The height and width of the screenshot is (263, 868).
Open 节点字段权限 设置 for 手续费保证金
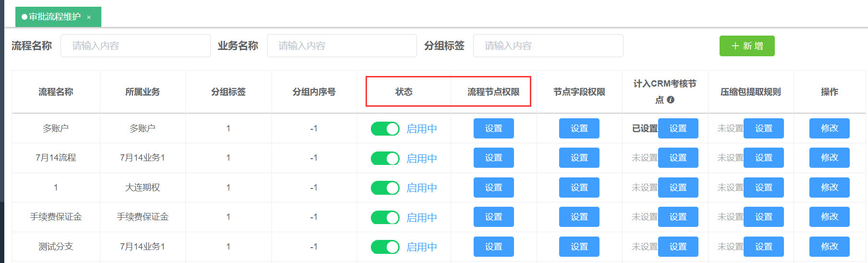click(x=579, y=217)
